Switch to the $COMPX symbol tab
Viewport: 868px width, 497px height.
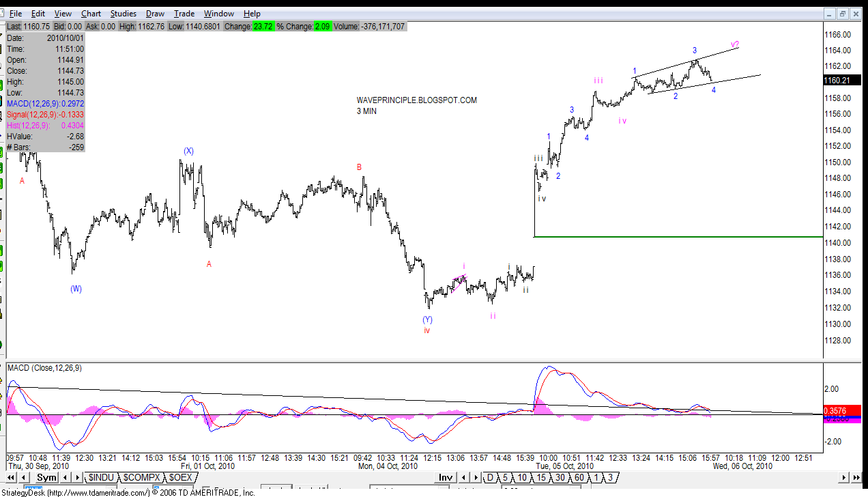click(x=142, y=477)
